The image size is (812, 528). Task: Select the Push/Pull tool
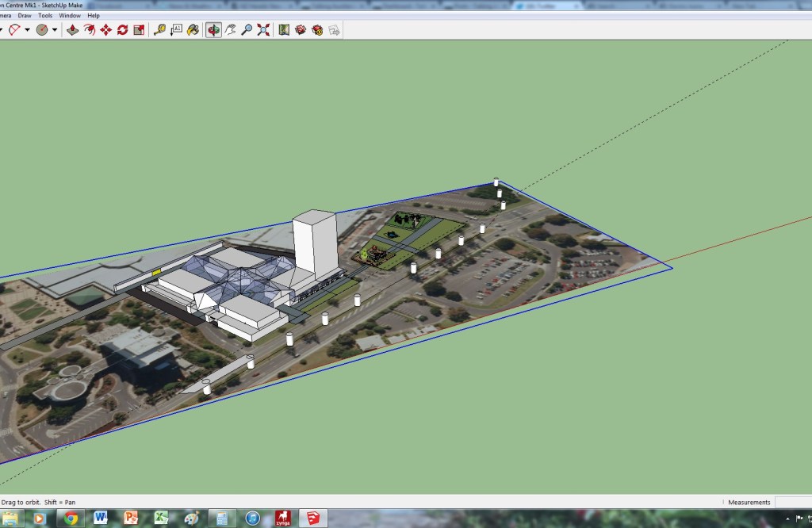pyautogui.click(x=72, y=30)
